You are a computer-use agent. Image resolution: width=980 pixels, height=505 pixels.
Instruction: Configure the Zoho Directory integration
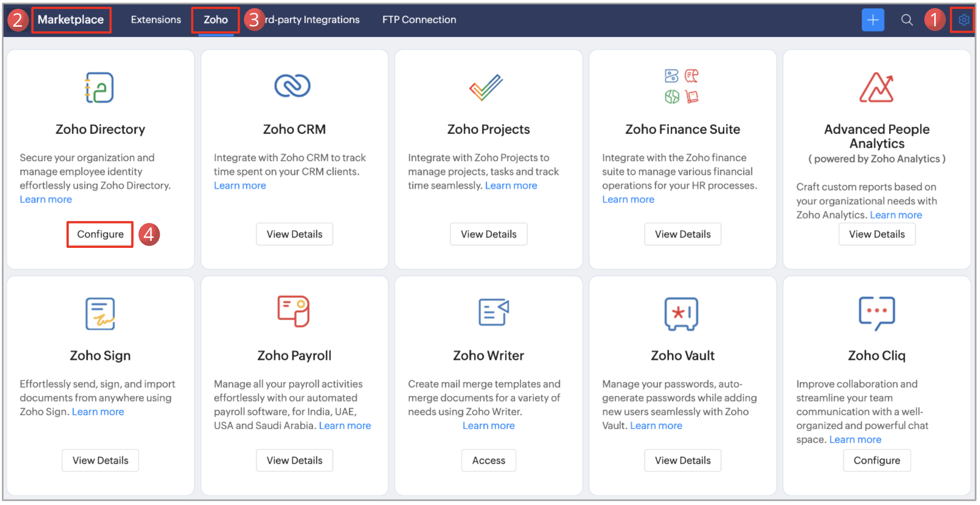pos(100,234)
